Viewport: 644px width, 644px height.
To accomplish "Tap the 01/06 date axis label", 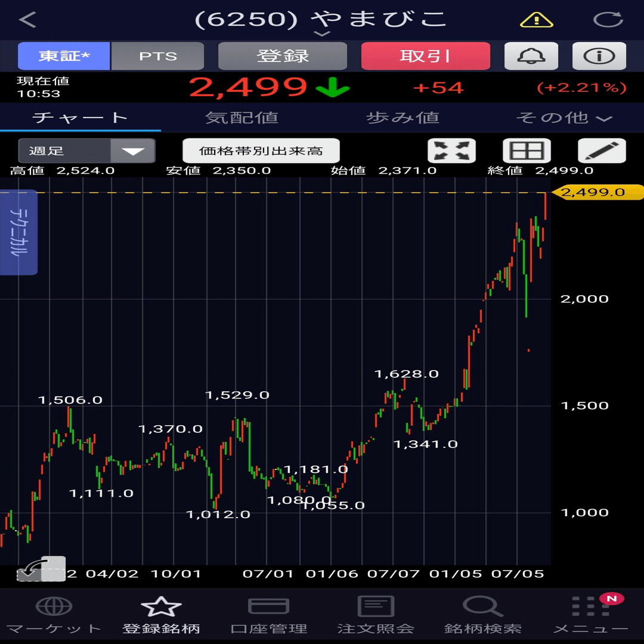I will coord(332,574).
